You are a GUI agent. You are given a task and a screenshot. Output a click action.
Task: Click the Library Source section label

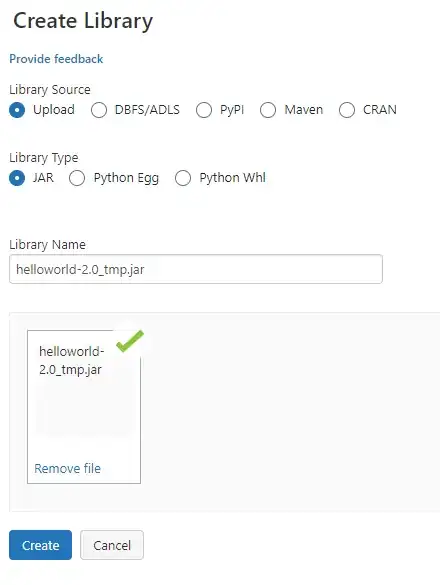(x=50, y=90)
